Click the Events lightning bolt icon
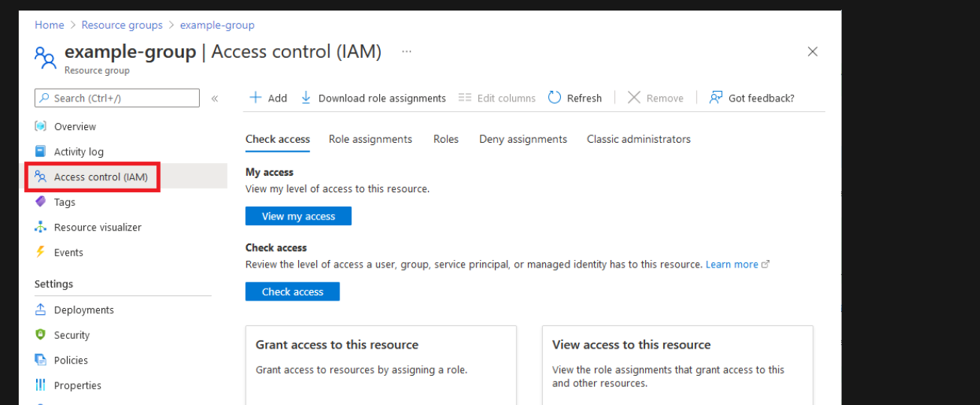980x405 pixels. tap(41, 252)
